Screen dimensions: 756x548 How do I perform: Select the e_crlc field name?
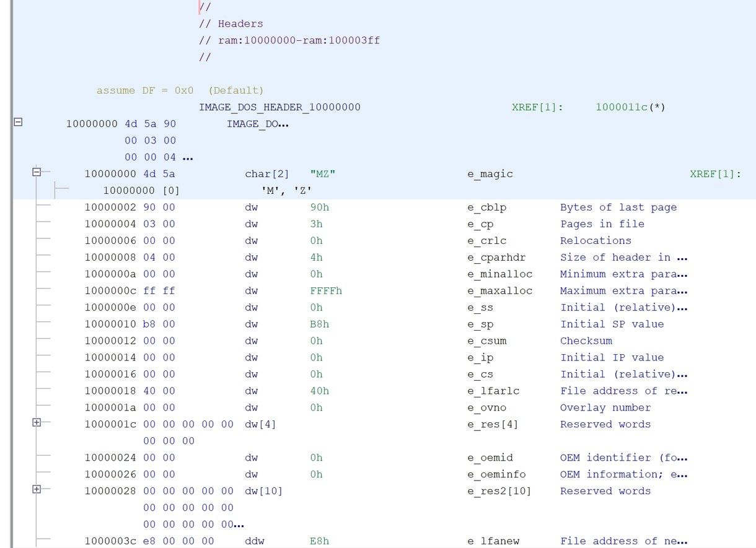point(486,241)
